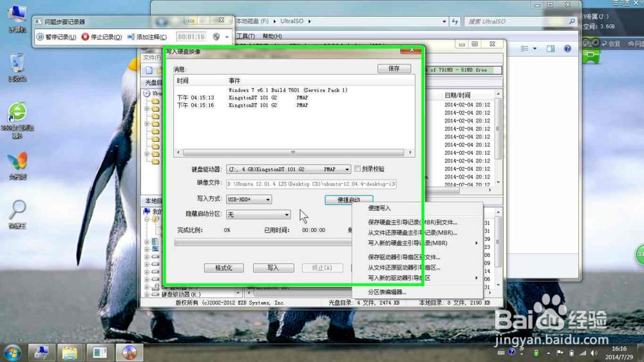This screenshot has height=362, width=644.
Task: Click the message list horizontal scrollbar
Action: click(293, 153)
